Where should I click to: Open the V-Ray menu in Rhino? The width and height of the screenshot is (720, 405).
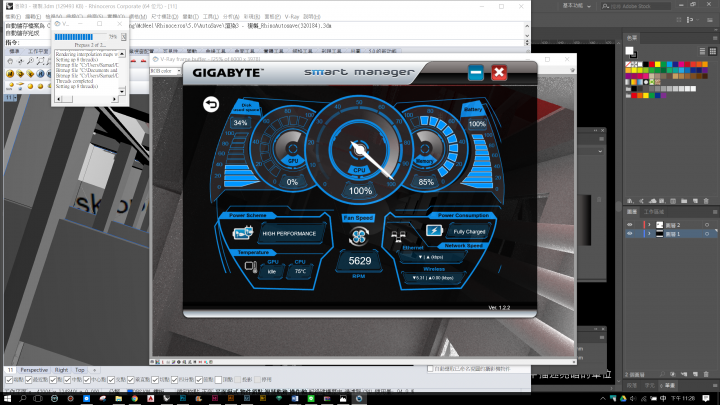(292, 17)
